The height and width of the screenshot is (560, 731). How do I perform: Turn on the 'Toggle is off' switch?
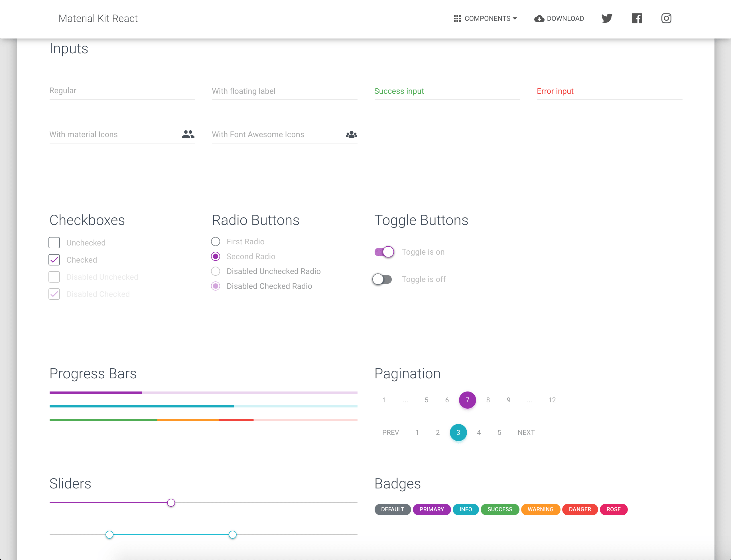[x=382, y=279]
